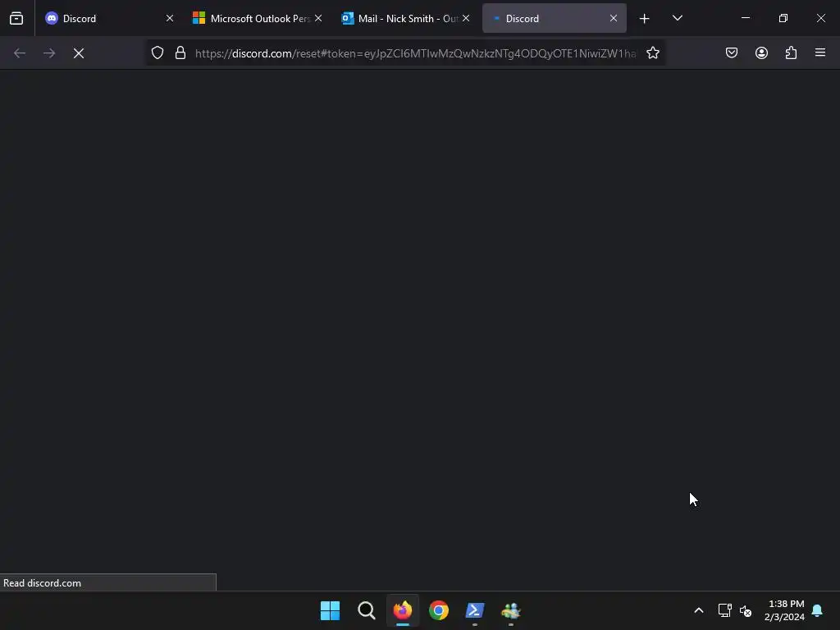Open the Extensions panel
This screenshot has height=630, width=840.
tap(791, 52)
